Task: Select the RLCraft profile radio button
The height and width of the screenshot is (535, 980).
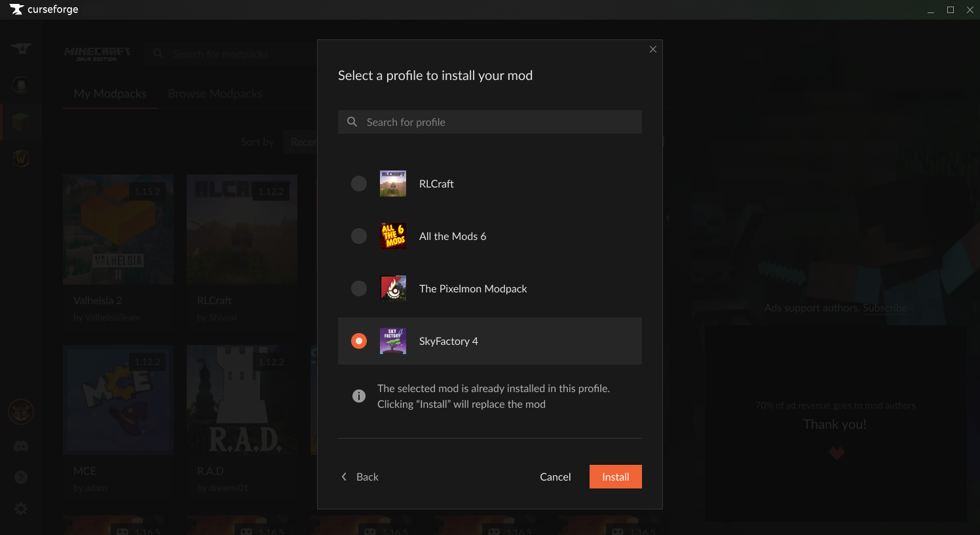Action: click(359, 184)
